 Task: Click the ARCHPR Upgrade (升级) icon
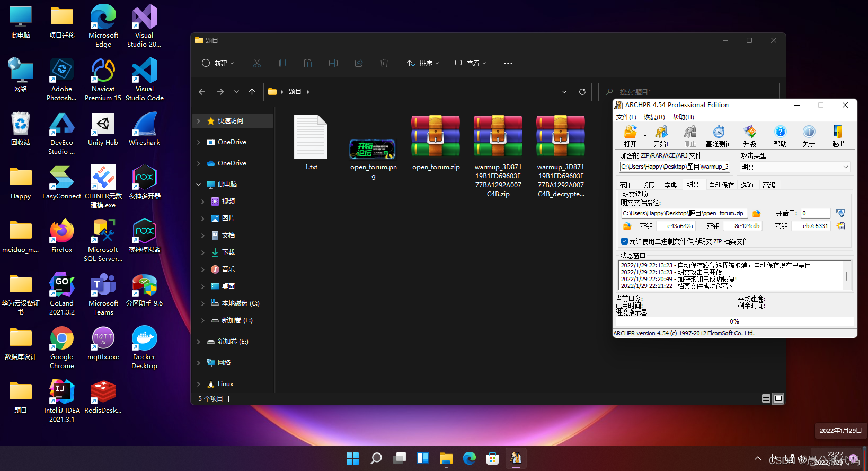(749, 132)
